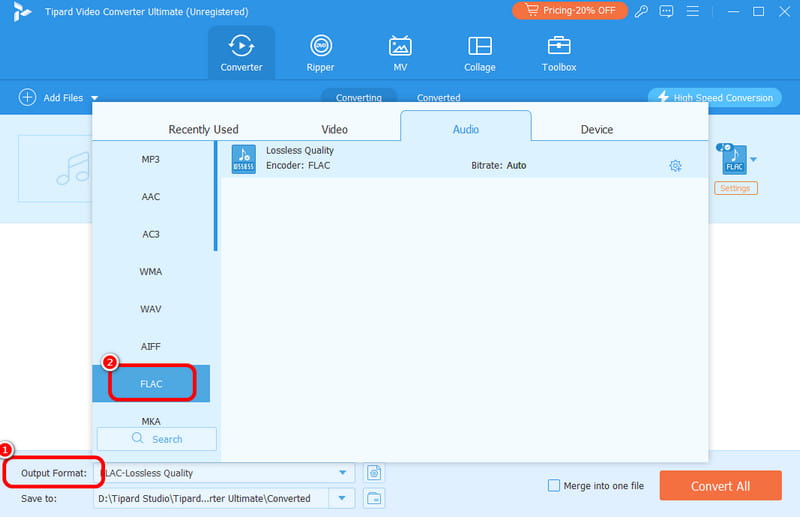Click the format list scrollbar
The image size is (800, 517).
click(x=215, y=196)
